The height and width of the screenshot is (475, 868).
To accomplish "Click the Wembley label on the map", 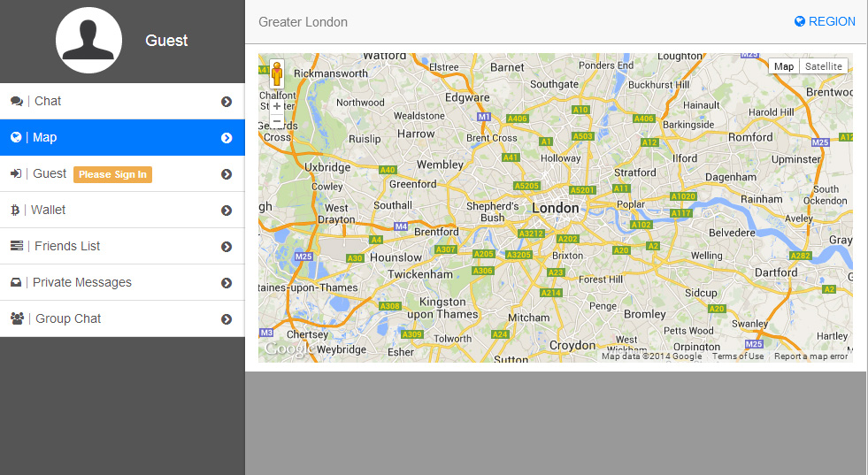I will pos(440,165).
